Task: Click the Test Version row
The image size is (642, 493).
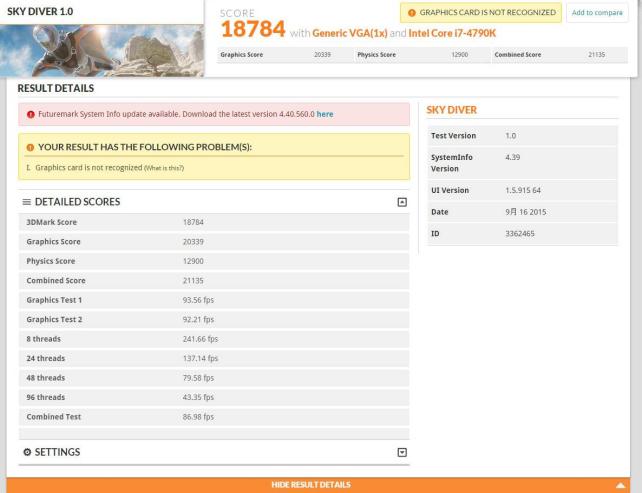Action: tap(522, 136)
